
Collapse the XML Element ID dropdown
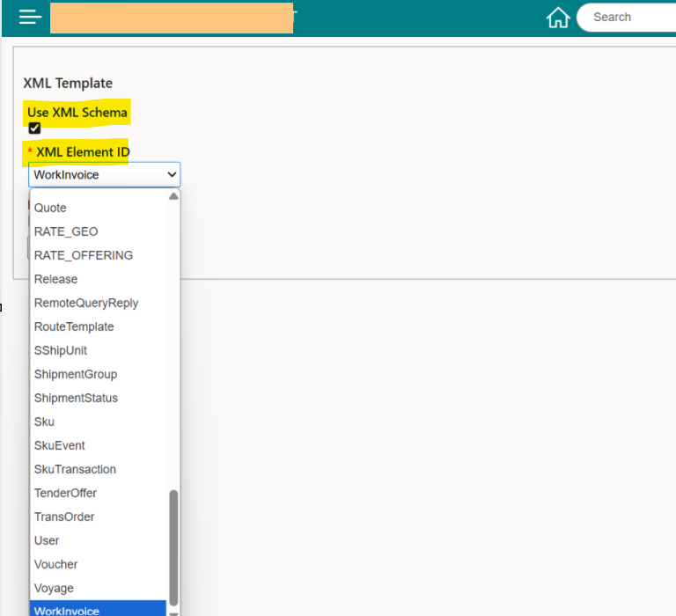[x=105, y=174]
